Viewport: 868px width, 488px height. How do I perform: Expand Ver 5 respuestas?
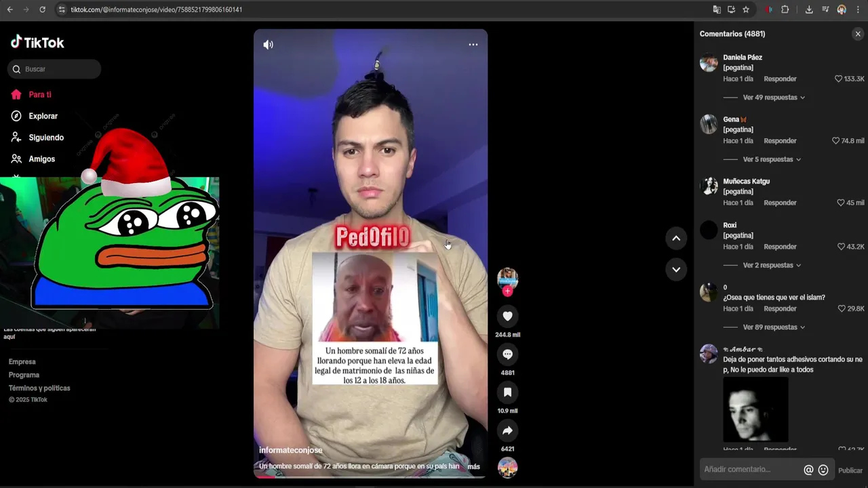[772, 159]
